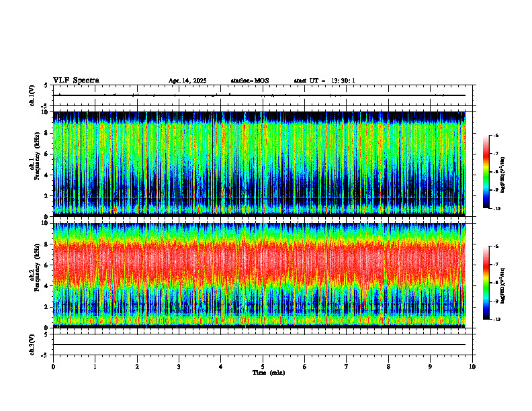Click the "-7" label on ch.2 color bar
Image resolution: width=532 pixels, height=411 pixels.
496,265
